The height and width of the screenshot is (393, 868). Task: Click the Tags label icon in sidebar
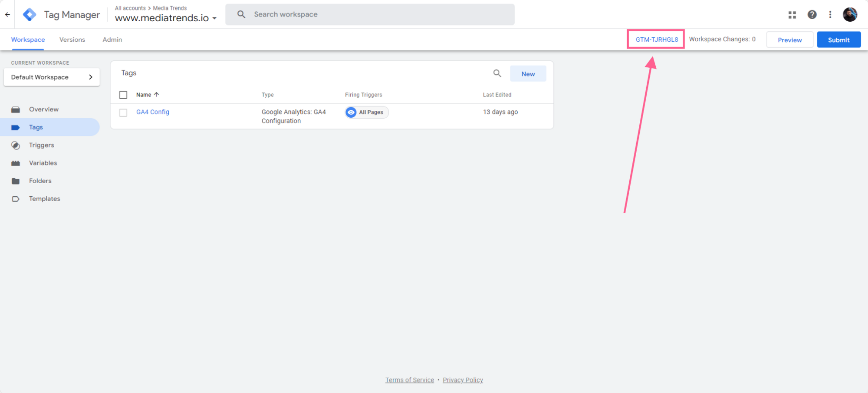(16, 127)
